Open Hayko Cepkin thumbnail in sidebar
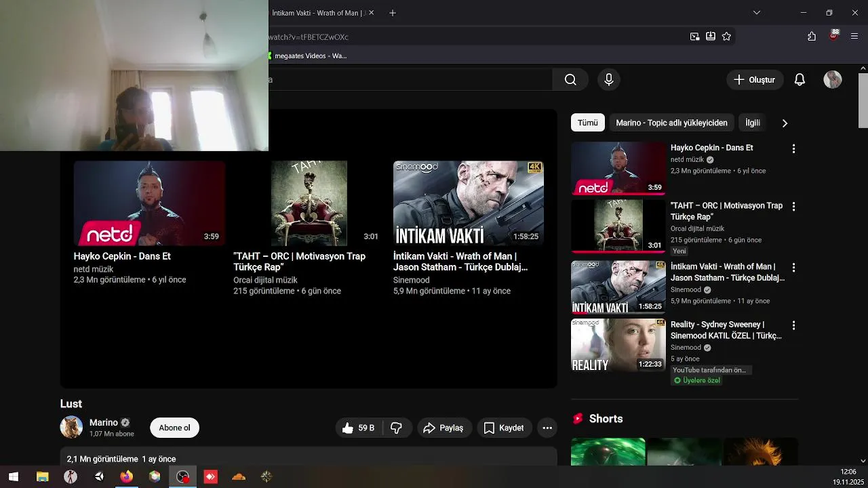The width and height of the screenshot is (868, 488). [618, 168]
